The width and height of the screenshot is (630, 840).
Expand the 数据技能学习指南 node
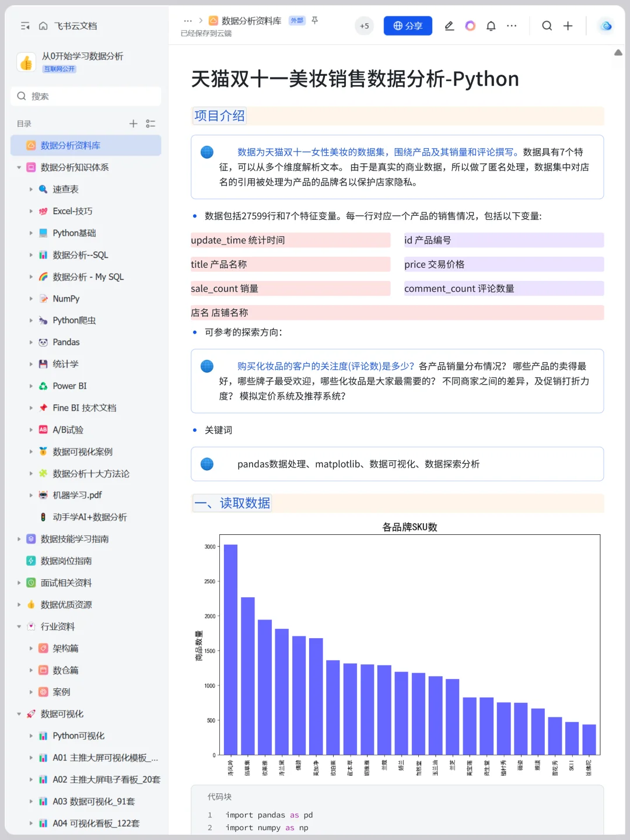(19, 539)
